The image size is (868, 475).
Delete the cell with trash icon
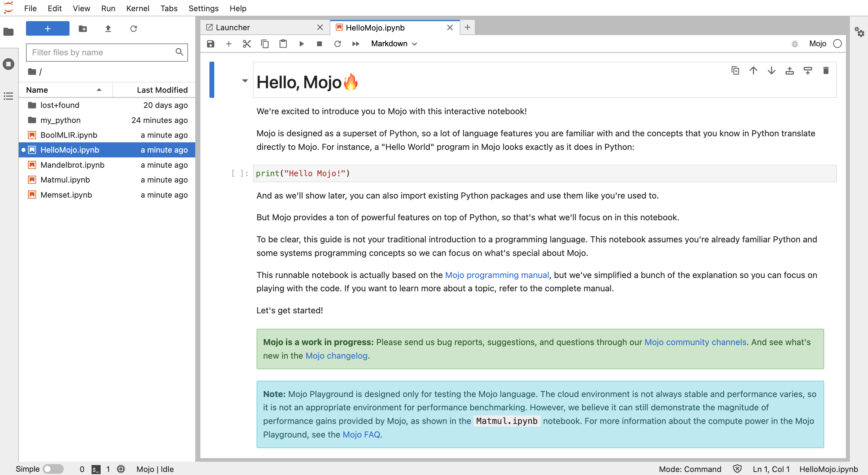pyautogui.click(x=826, y=71)
